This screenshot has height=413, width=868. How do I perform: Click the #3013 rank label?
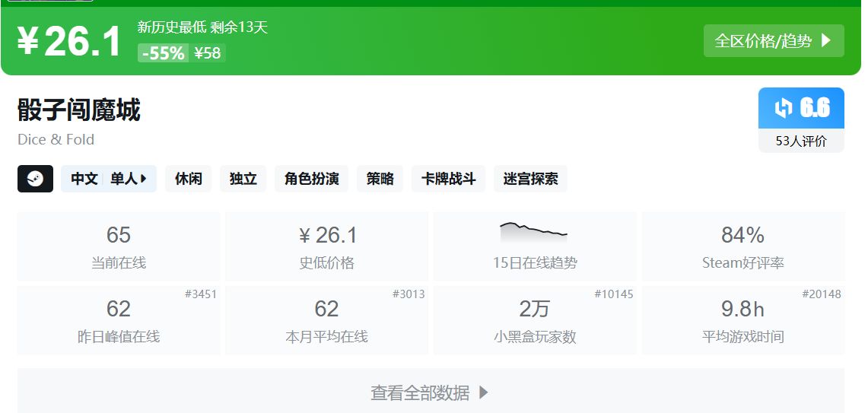click(x=409, y=294)
